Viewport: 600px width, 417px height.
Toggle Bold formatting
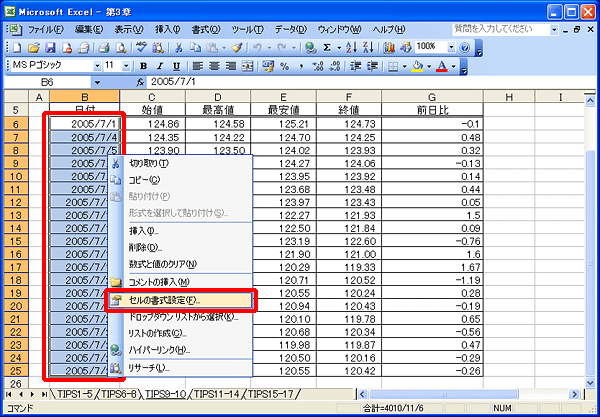point(143,67)
